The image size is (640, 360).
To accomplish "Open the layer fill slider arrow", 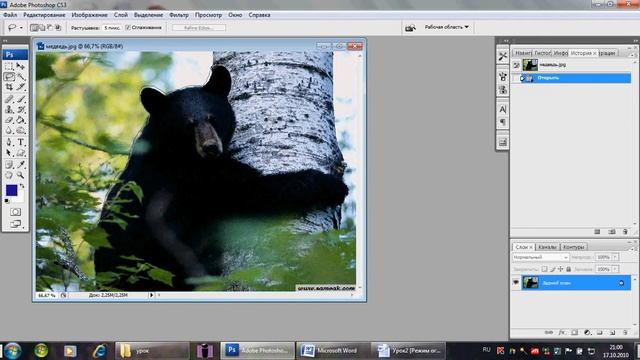I will pos(615,269).
